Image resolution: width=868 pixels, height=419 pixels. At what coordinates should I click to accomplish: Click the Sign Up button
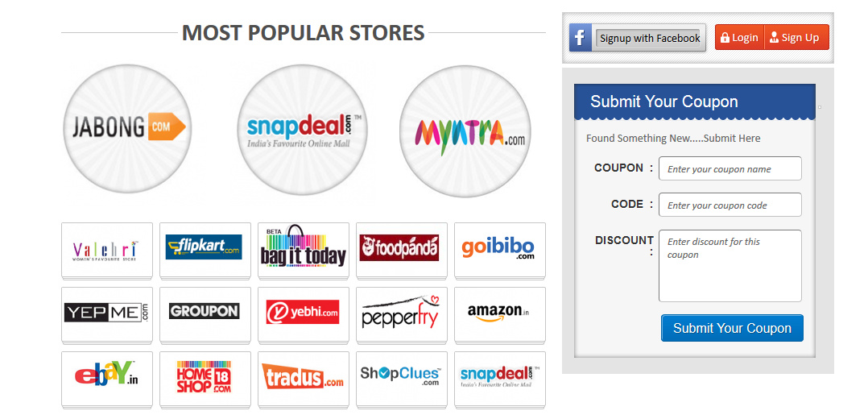pos(796,38)
